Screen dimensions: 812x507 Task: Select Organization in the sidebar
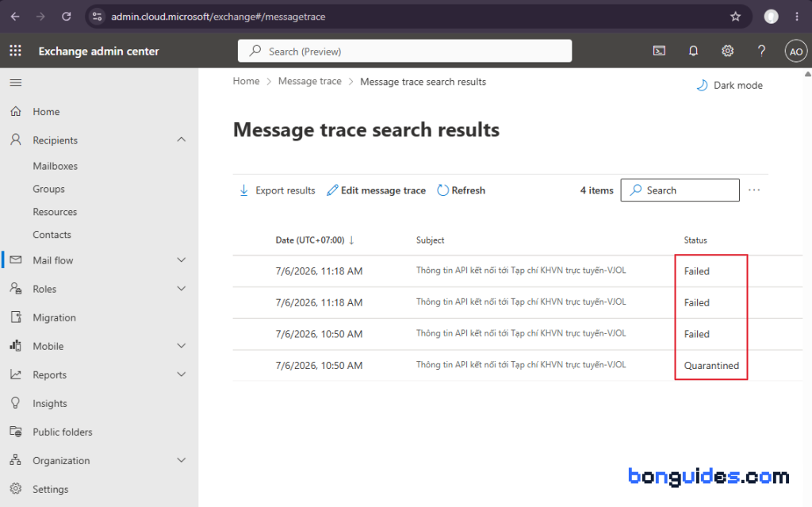tap(61, 460)
